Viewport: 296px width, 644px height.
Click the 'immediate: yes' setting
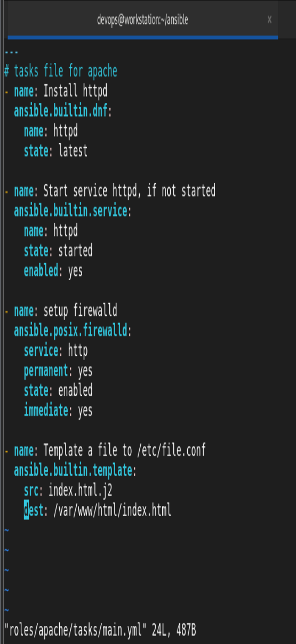[x=58, y=411]
